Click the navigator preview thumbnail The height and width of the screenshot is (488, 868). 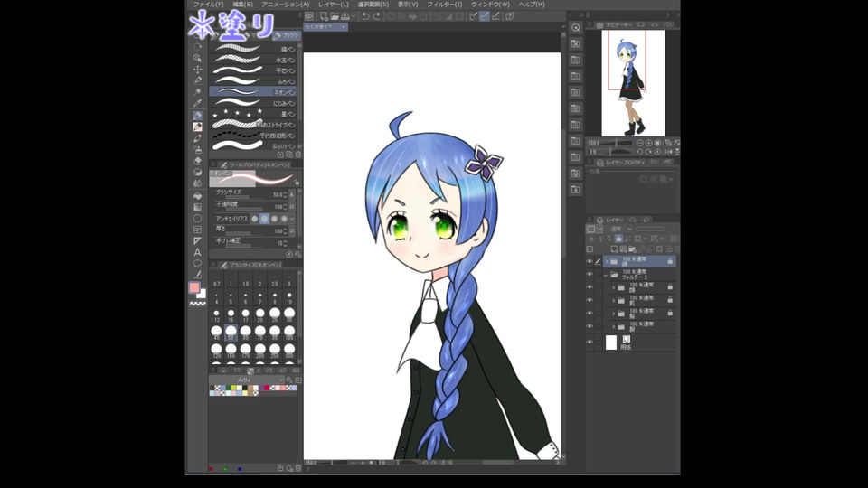[633, 83]
